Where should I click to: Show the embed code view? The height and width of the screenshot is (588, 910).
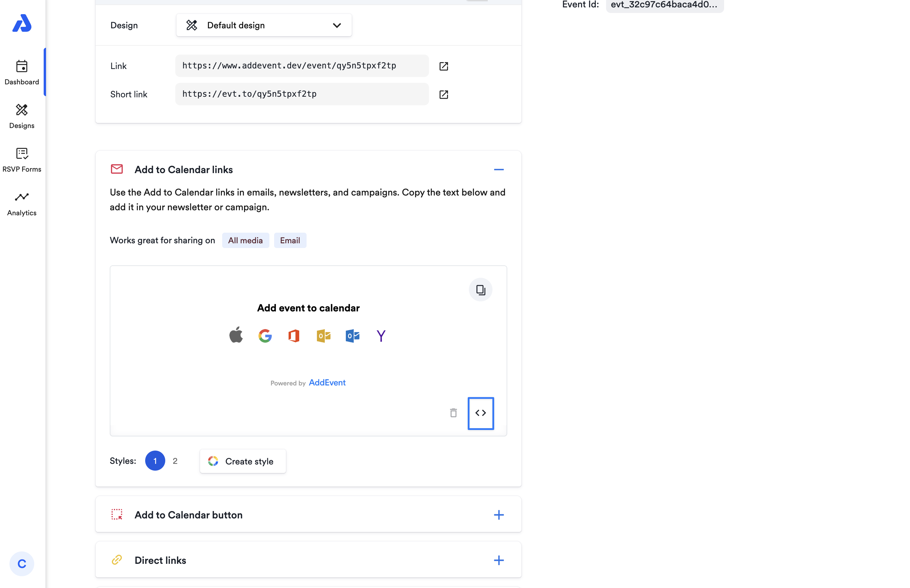480,413
